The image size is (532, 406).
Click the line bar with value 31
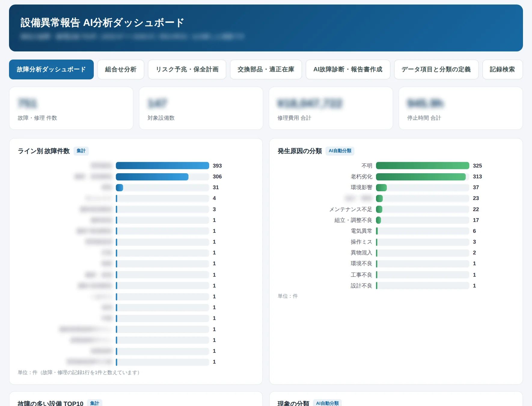(x=119, y=188)
